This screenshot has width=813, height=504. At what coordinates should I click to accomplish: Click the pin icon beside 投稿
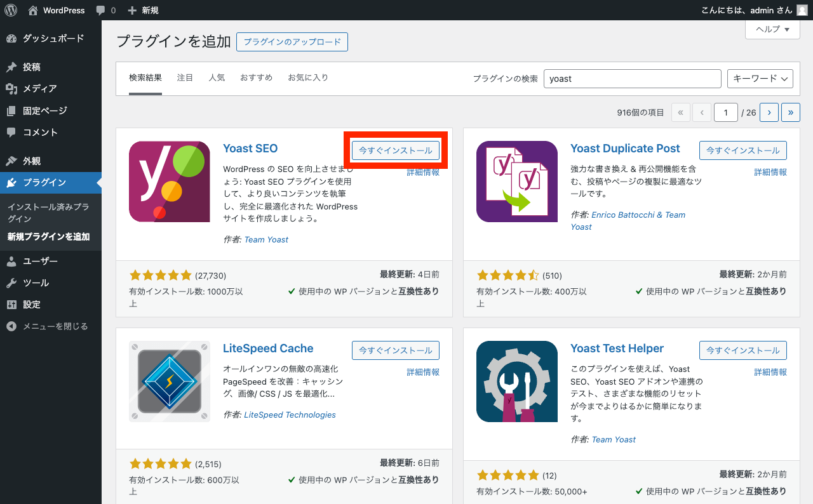pyautogui.click(x=11, y=67)
